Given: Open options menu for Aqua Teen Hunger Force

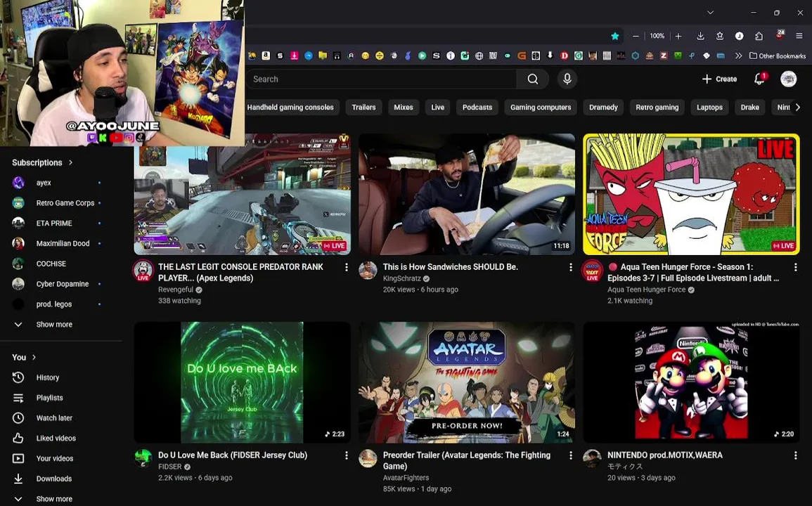Looking at the screenshot, I should [x=795, y=267].
